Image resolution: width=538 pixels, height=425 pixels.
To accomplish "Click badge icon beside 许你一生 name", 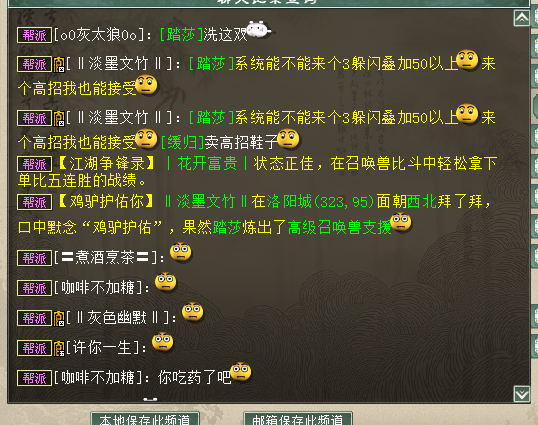I will (x=59, y=348).
